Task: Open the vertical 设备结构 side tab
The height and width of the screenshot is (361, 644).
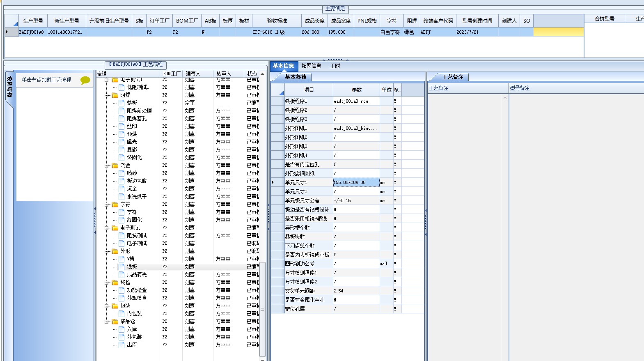Action: [x=10, y=87]
